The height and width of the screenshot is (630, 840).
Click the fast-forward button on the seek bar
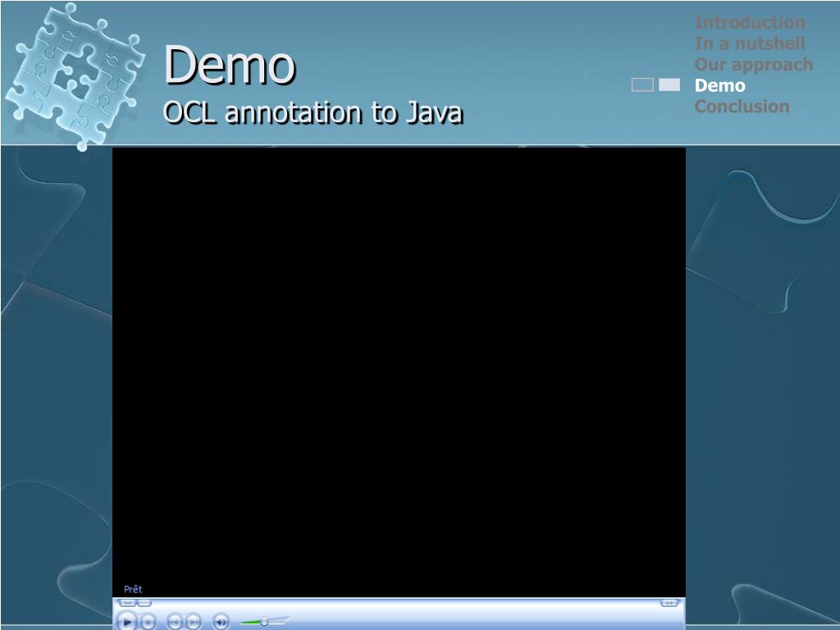[x=669, y=603]
